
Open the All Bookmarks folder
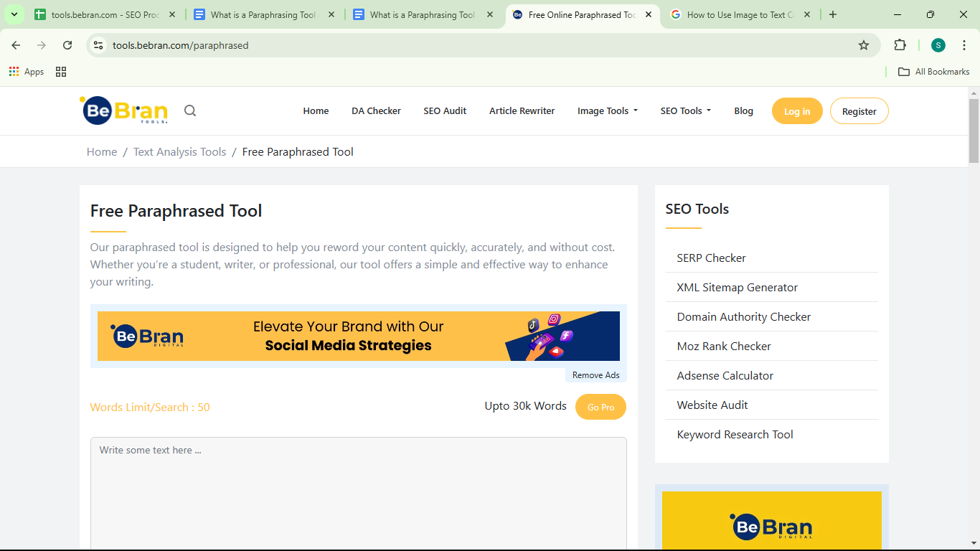tap(934, 72)
